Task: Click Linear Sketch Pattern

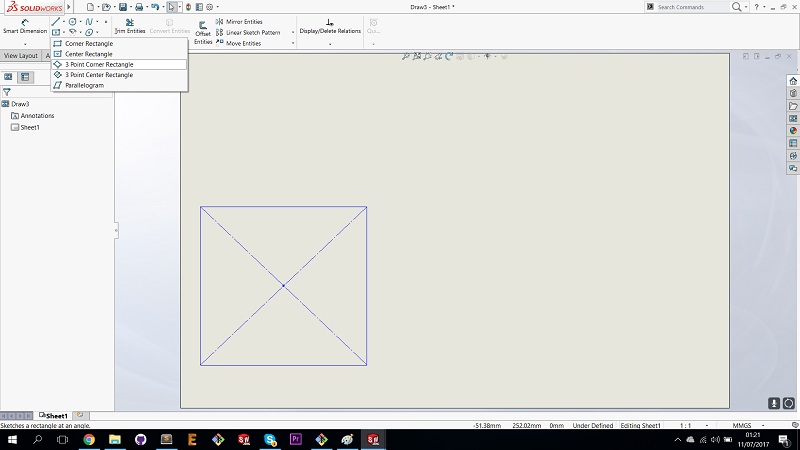Action: coord(248,32)
